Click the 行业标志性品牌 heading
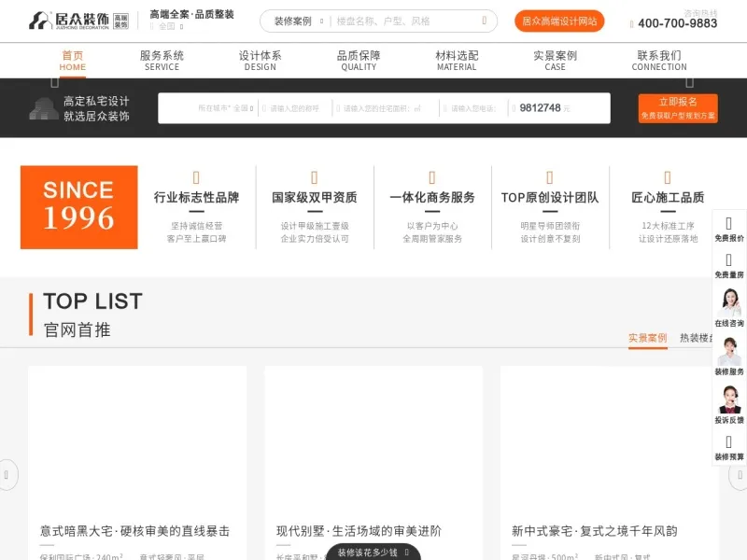 [x=196, y=197]
